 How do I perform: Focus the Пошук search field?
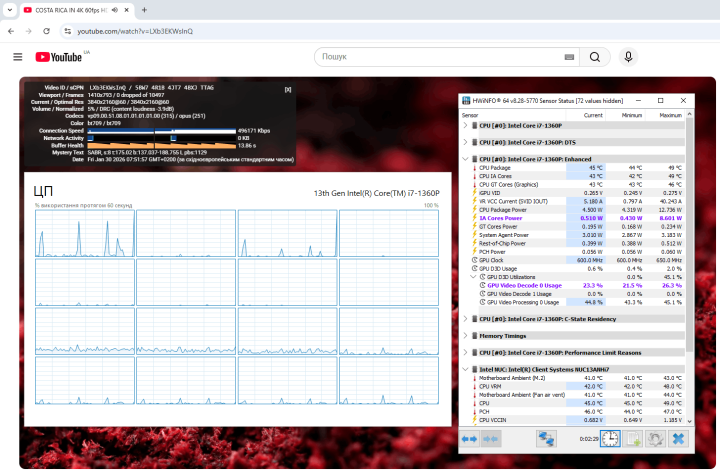coord(441,57)
